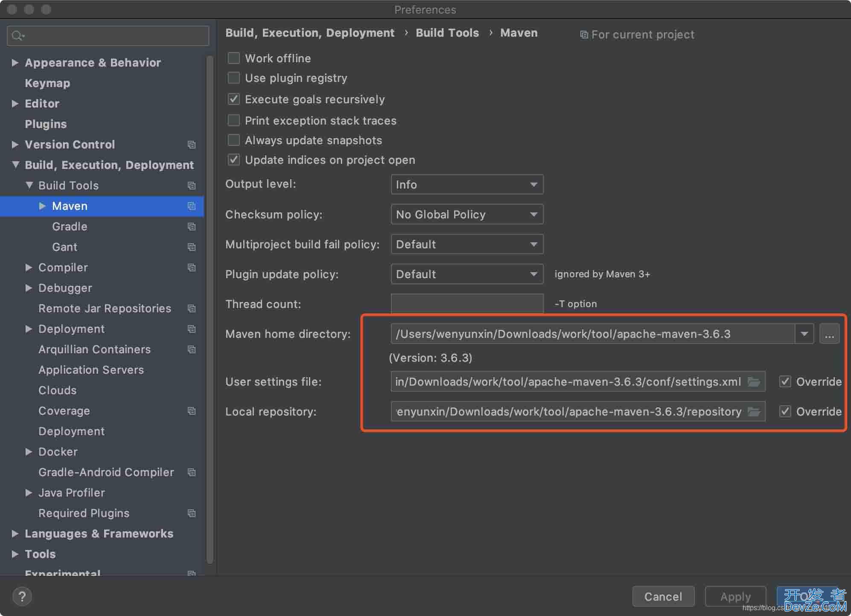Click the project-level icon beside Version Control
The image size is (851, 616).
pyautogui.click(x=192, y=145)
